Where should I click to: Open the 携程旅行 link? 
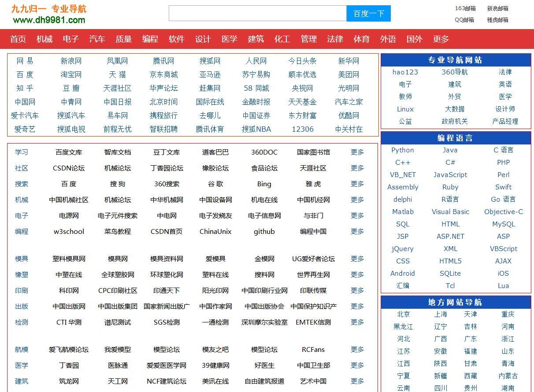coord(163,115)
